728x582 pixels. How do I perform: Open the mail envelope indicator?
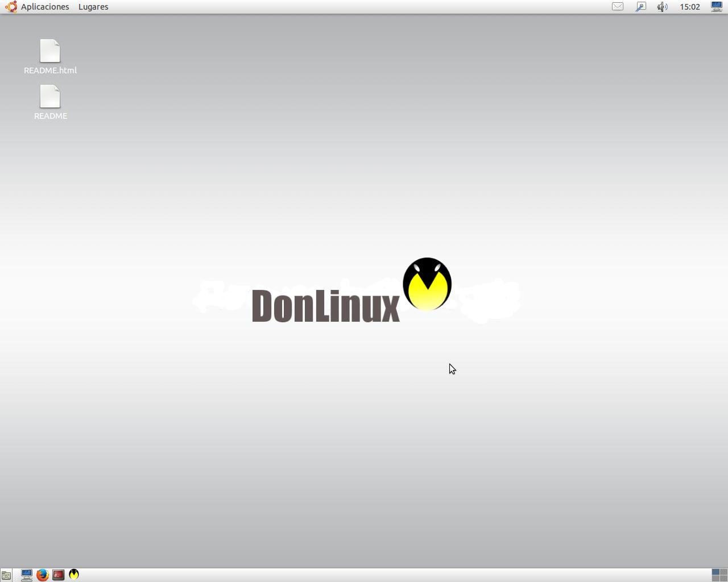point(618,7)
